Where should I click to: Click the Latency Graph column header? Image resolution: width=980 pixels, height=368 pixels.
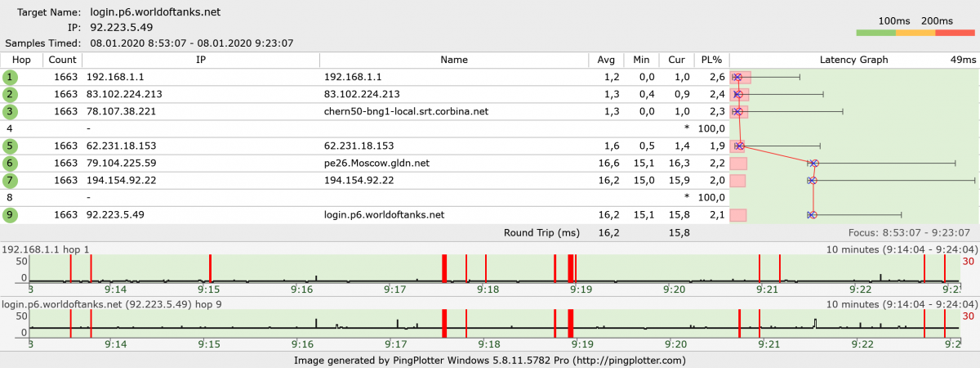pos(853,60)
